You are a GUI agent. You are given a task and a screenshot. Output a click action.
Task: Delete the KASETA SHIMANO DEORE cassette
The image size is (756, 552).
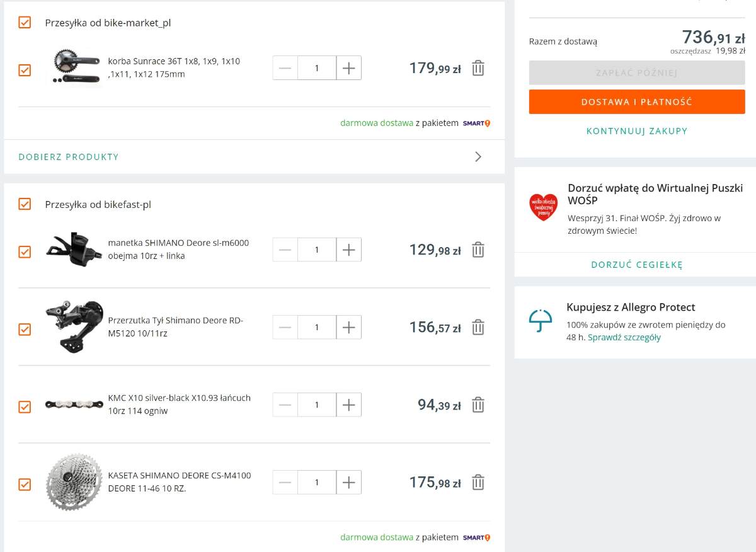pyautogui.click(x=478, y=483)
